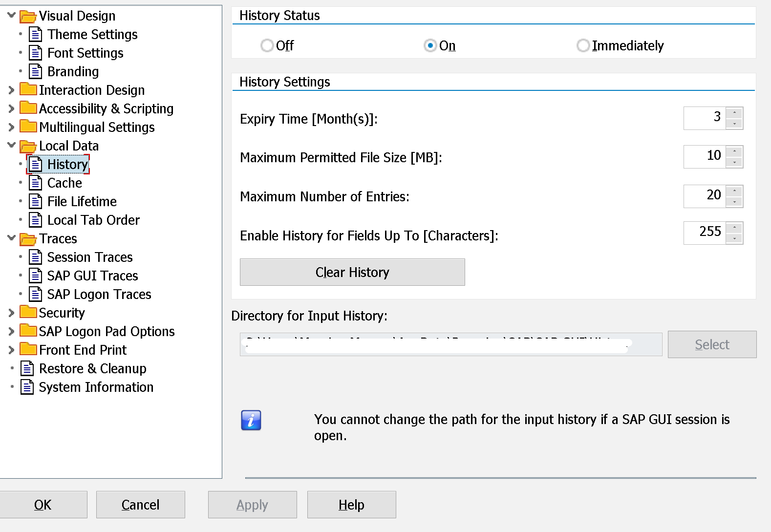This screenshot has height=532, width=771.
Task: Click the Directory for Input History field
Action: [x=450, y=344]
